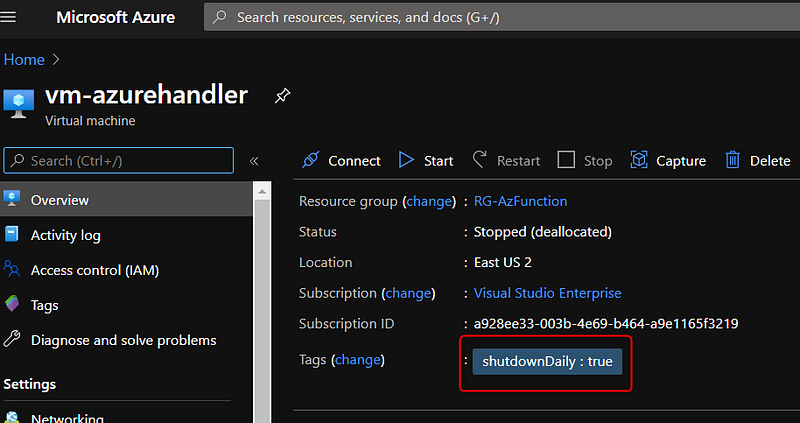Click the breadcrumb chevron after Home
Image resolution: width=800 pixels, height=423 pixels.
point(56,60)
